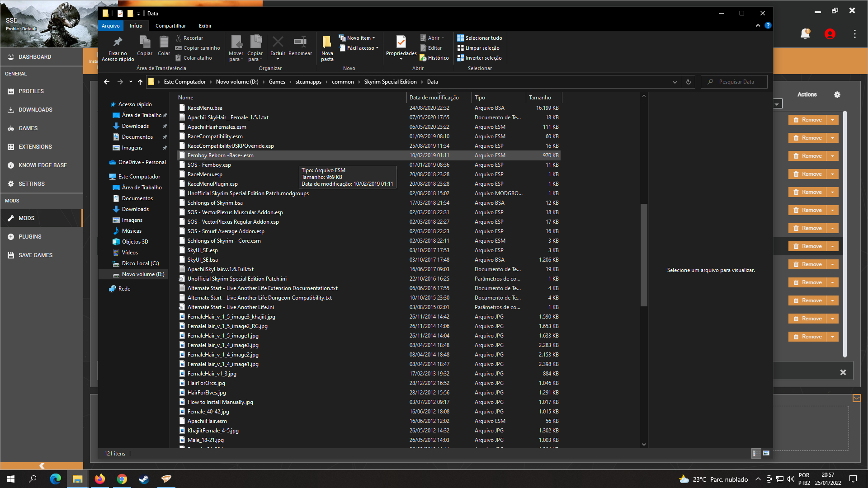The height and width of the screenshot is (488, 868).
Task: Open Vortex three-dot more menu
Action: (x=854, y=34)
